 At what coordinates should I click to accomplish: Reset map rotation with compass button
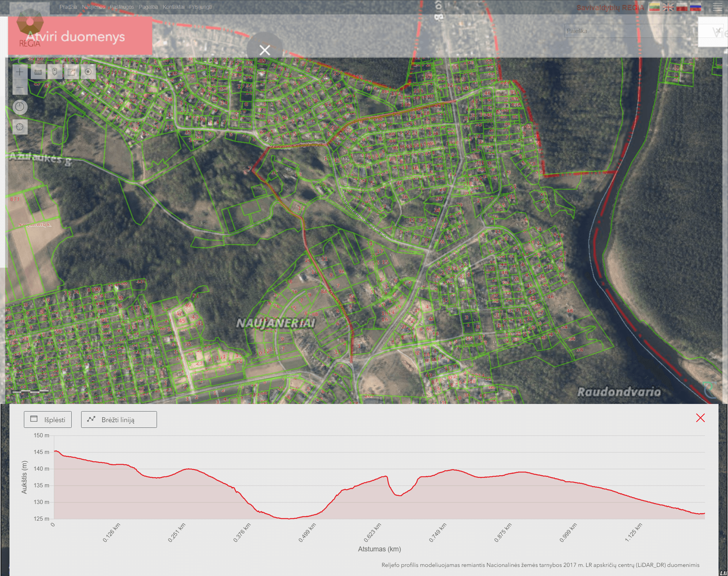pyautogui.click(x=20, y=107)
